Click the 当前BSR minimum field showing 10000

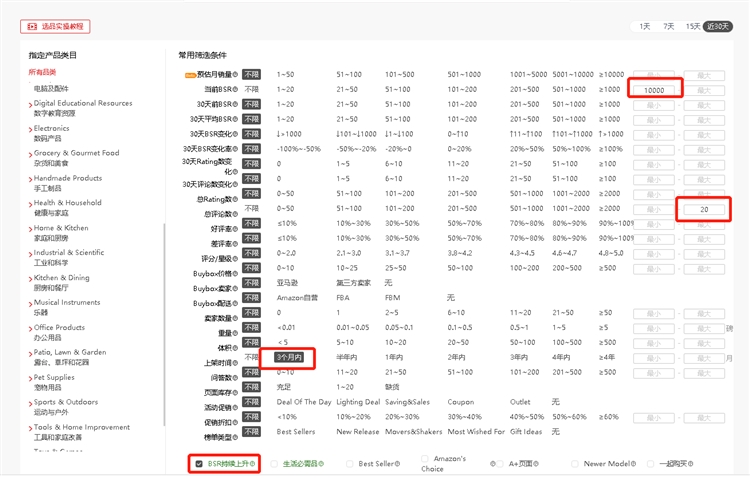click(654, 90)
